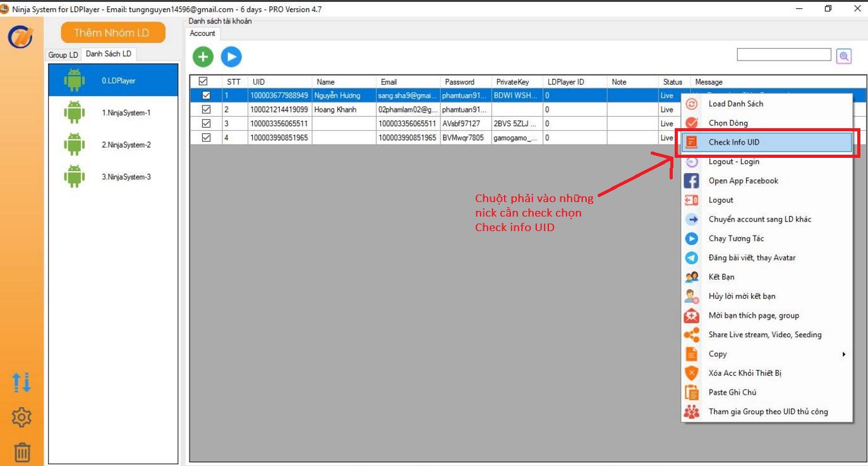
Task: Click the Xóa Acc shield icon
Action: tap(692, 373)
